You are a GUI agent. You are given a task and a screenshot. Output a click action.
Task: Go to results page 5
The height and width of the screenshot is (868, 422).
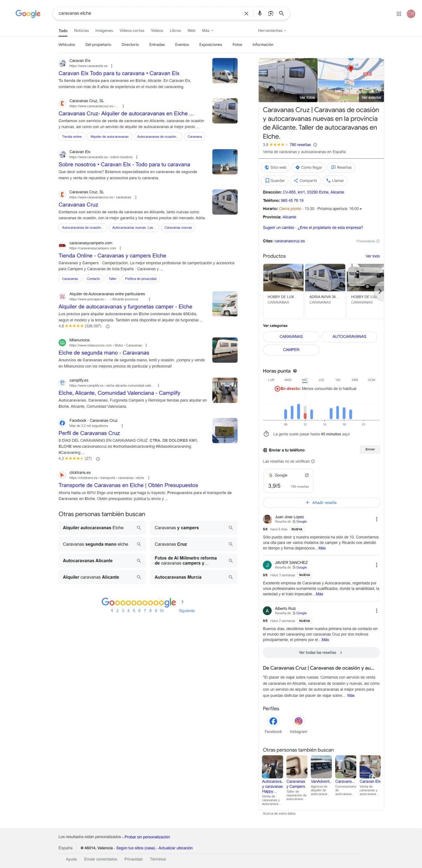pyautogui.click(x=134, y=611)
